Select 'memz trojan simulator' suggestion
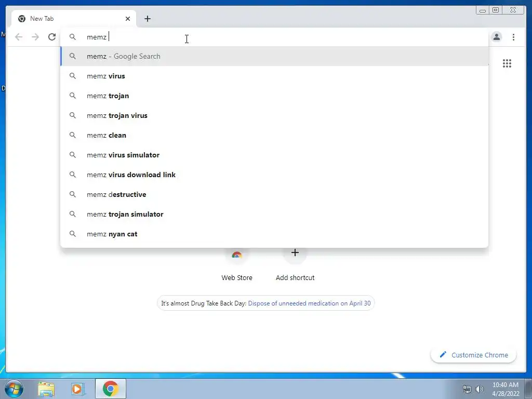This screenshot has width=532, height=399. click(274, 214)
